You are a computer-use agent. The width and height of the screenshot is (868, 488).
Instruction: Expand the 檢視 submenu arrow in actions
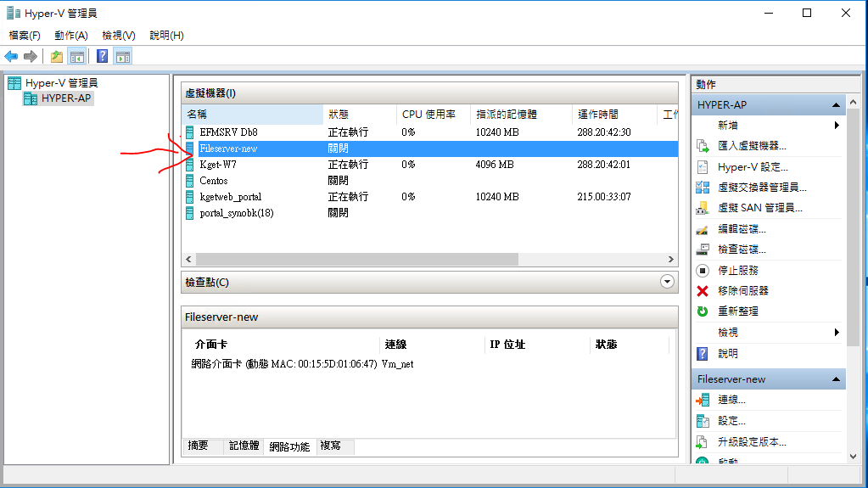pyautogui.click(x=837, y=333)
